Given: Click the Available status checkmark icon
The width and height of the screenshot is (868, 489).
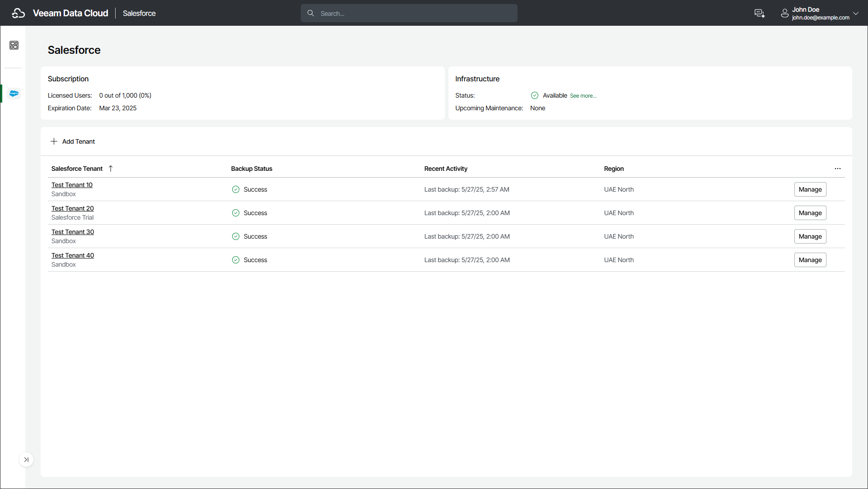Looking at the screenshot, I should point(535,95).
